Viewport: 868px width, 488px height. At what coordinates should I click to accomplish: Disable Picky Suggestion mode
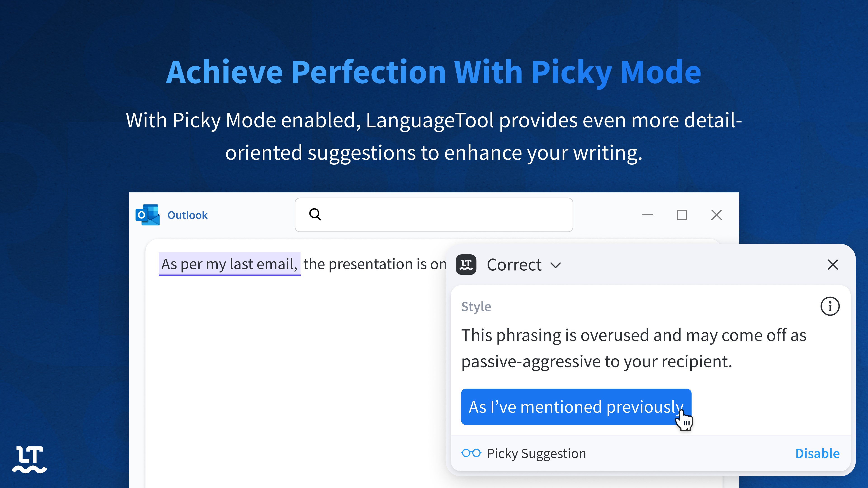817,454
